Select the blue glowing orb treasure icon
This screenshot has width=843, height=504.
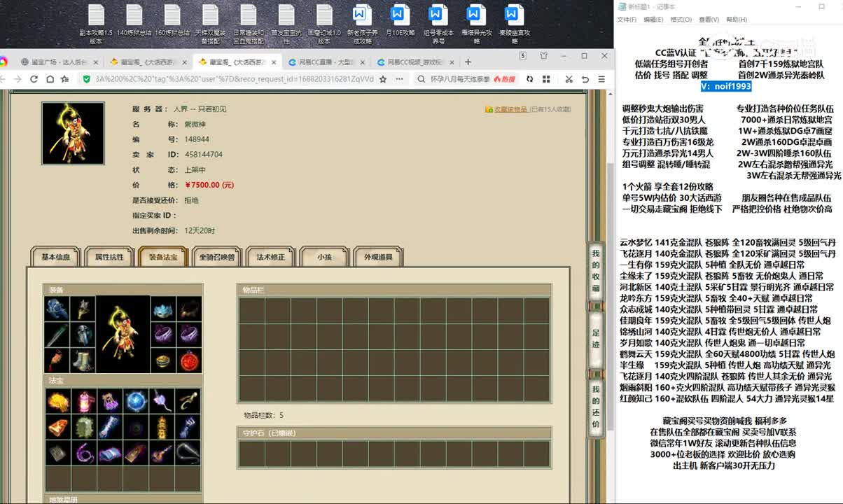[x=135, y=401]
